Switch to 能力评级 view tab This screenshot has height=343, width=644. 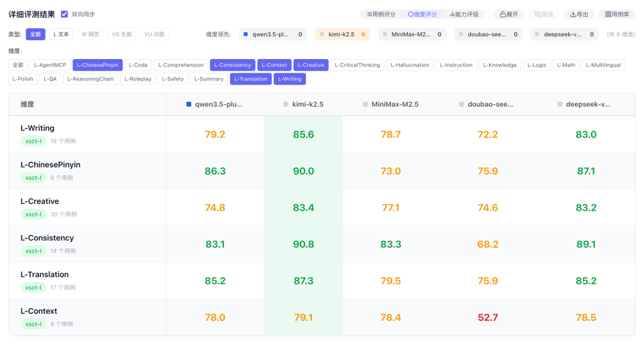pos(464,14)
